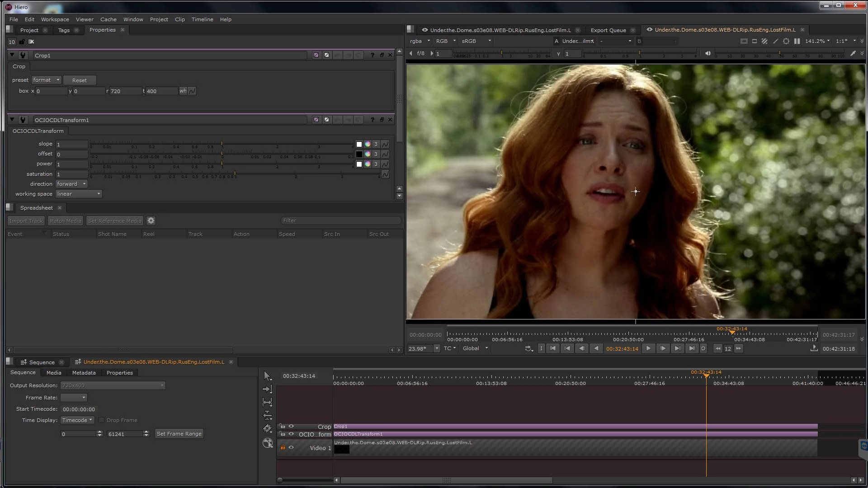Switch to the Tags tab
This screenshot has height=488, width=868.
pos(64,30)
